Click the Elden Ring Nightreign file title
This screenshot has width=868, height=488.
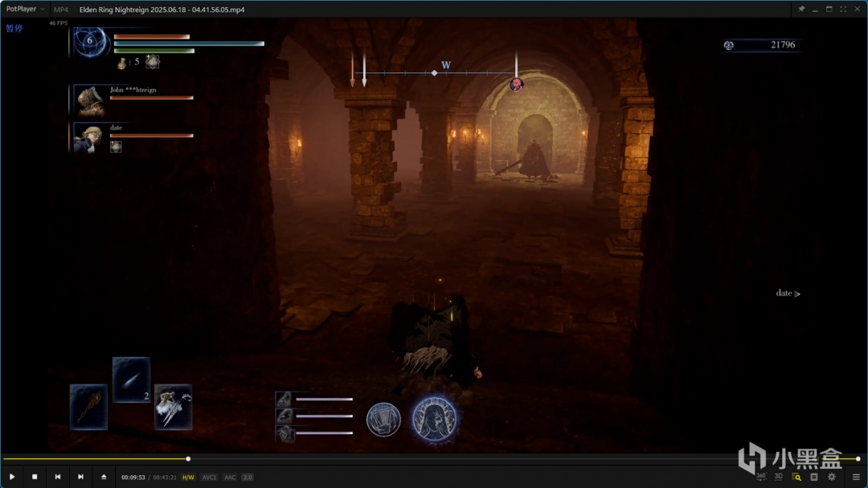coord(162,10)
